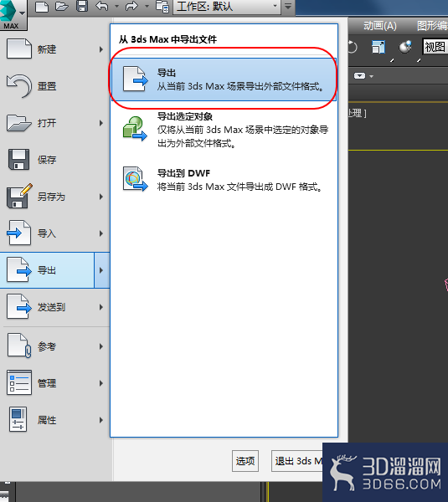Expand the 打开 submenu arrow

(101, 123)
